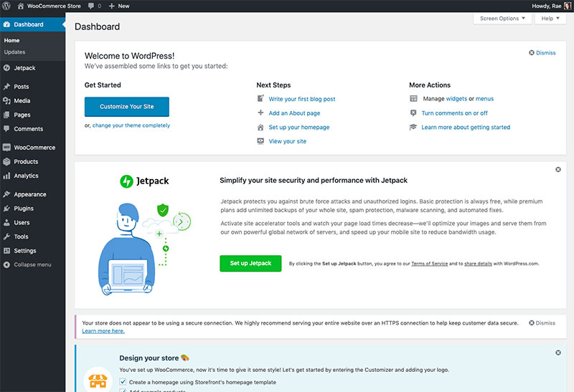Image resolution: width=574 pixels, height=392 pixels.
Task: Click the Plugins plug icon in sidebar
Action: coord(6,209)
